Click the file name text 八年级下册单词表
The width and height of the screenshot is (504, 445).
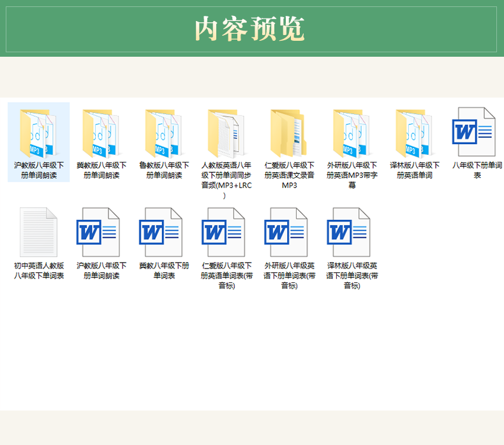point(477,170)
